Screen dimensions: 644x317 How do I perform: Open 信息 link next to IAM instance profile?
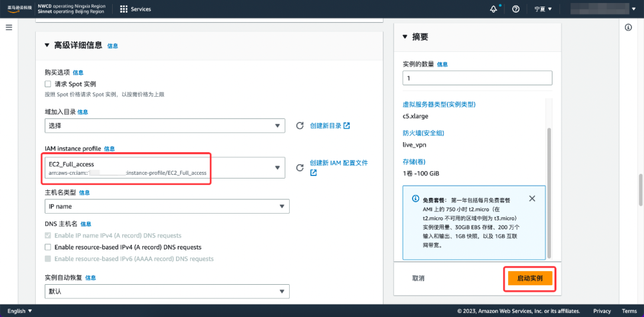click(110, 149)
